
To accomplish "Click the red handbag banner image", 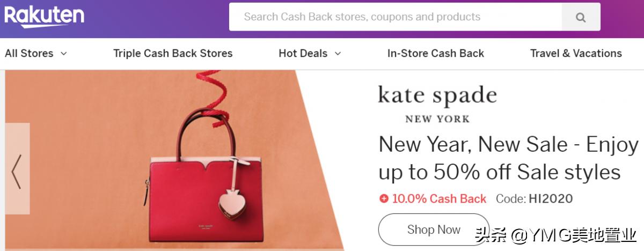I will [x=174, y=160].
